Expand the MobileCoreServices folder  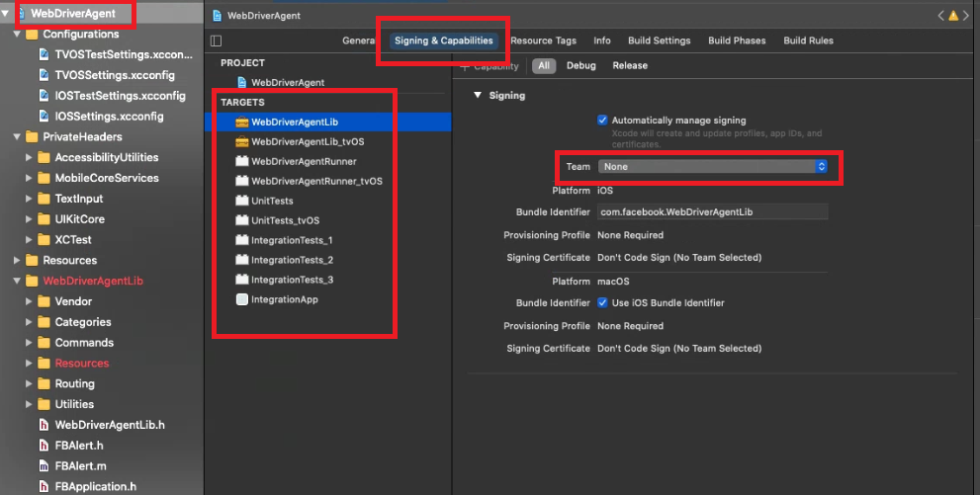point(29,178)
